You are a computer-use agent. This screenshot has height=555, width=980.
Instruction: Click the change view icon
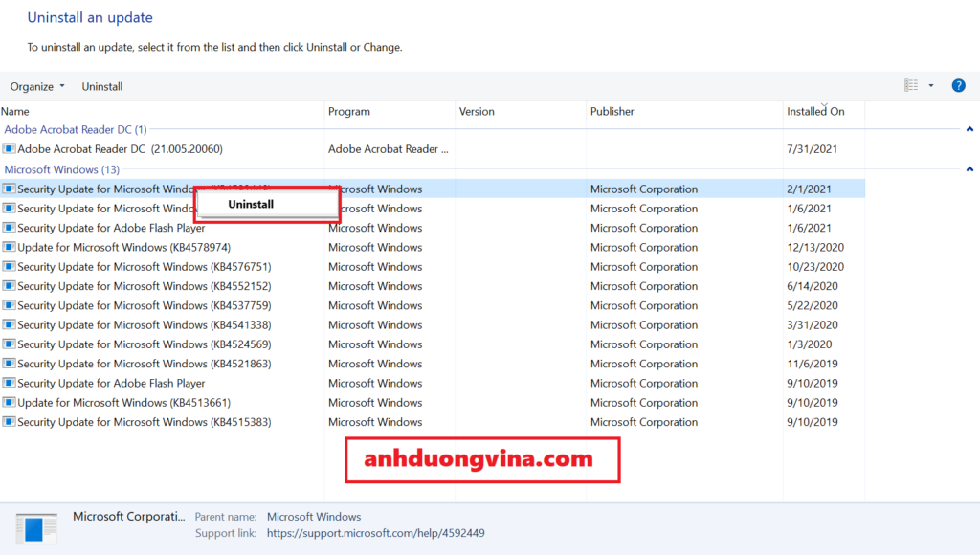(x=911, y=86)
